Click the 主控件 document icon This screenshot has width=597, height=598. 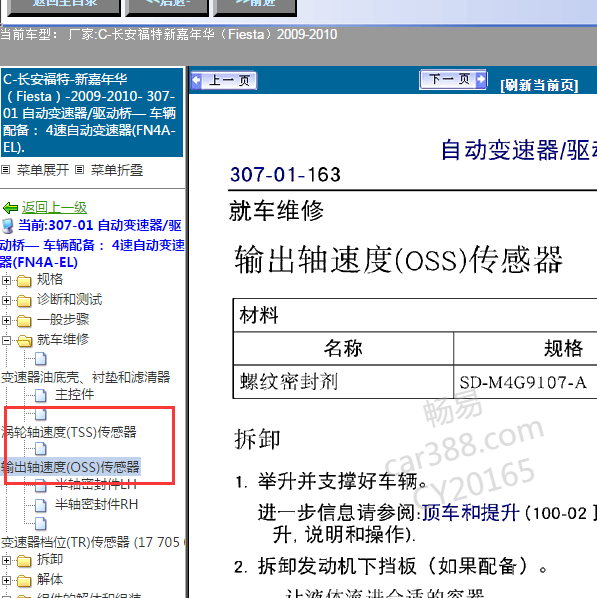coord(40,395)
